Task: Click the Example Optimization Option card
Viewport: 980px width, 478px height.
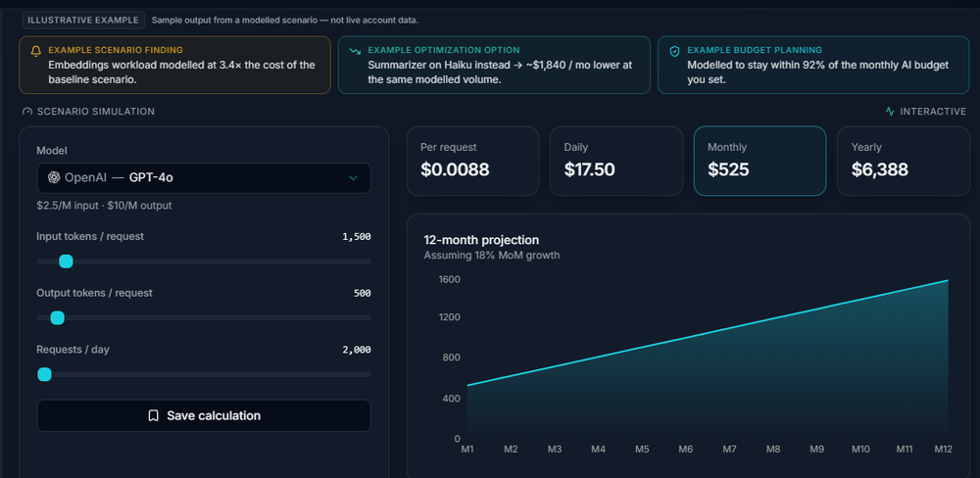Action: (494, 65)
